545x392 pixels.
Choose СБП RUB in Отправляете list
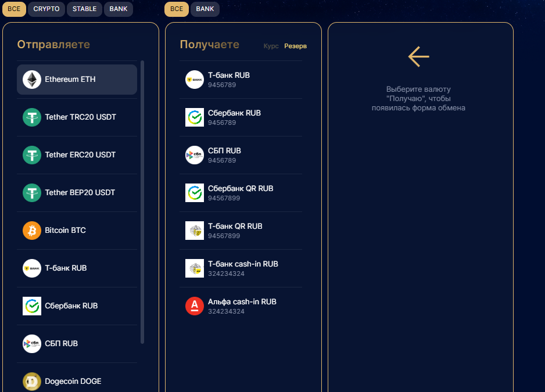click(x=77, y=344)
